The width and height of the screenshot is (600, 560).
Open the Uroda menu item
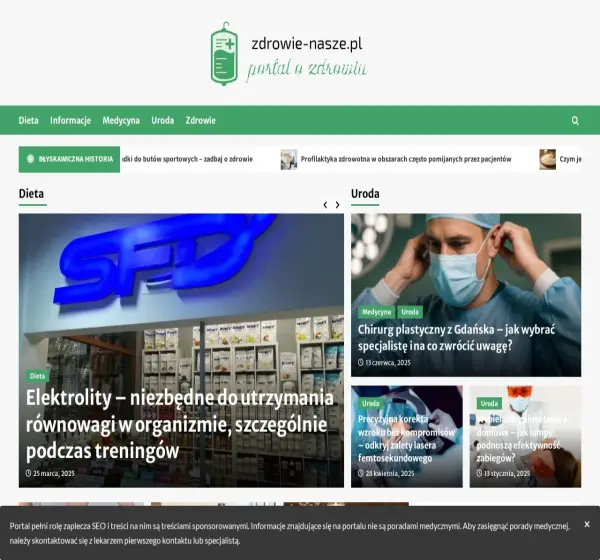(x=163, y=120)
